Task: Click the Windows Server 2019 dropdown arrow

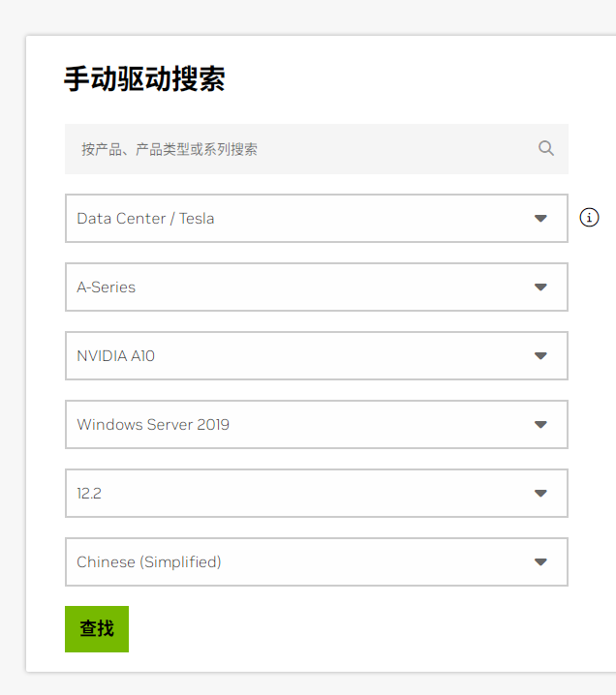Action: 540,425
